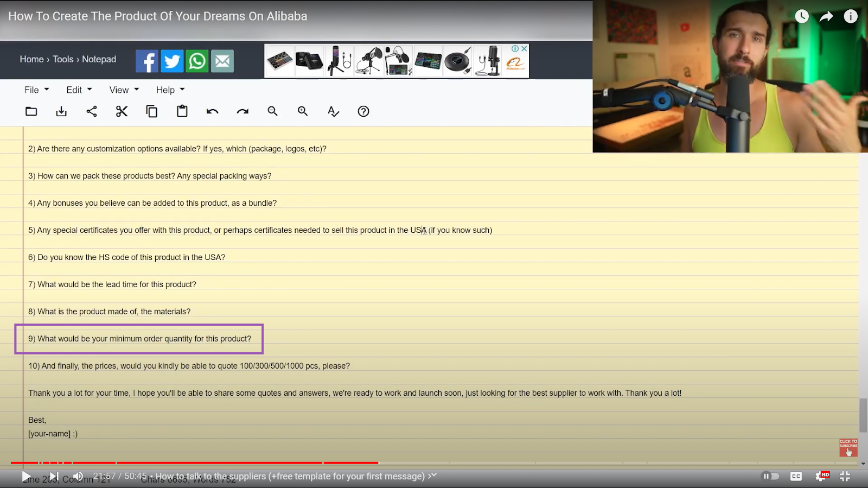This screenshot has height=488, width=868.
Task: Click line 9 about minimum order quantity
Action: (x=140, y=339)
